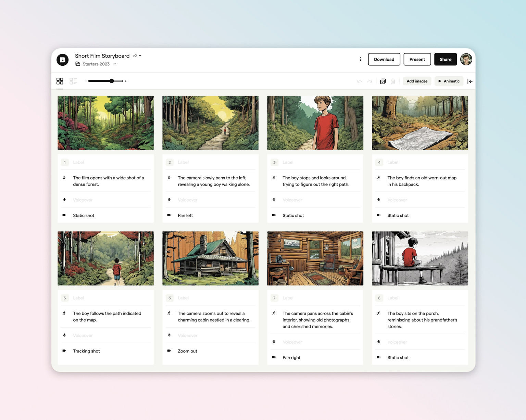Screen dimensions: 526x420
Task: Switch to list view layout
Action: [x=73, y=81]
